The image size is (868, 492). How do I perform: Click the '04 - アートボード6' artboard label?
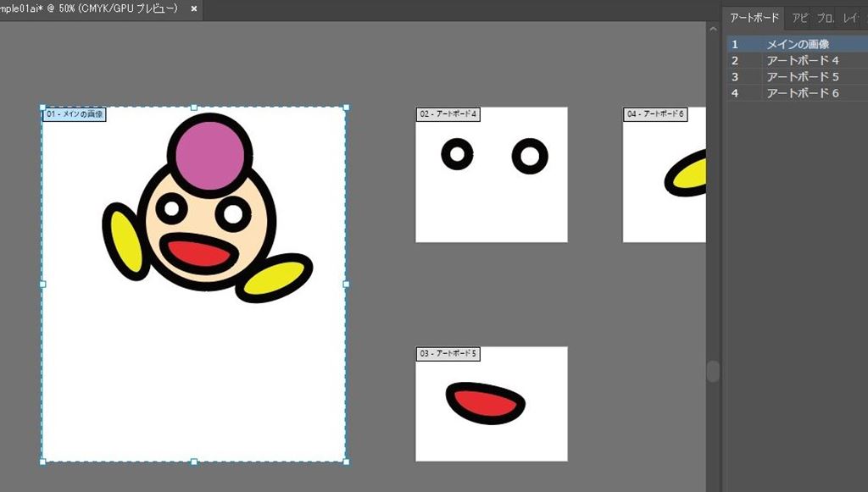click(x=655, y=114)
